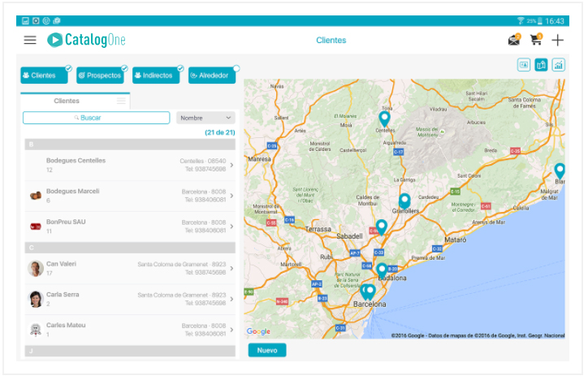Select the Carla Serra client name
This screenshot has width=588, height=380.
coord(63,295)
